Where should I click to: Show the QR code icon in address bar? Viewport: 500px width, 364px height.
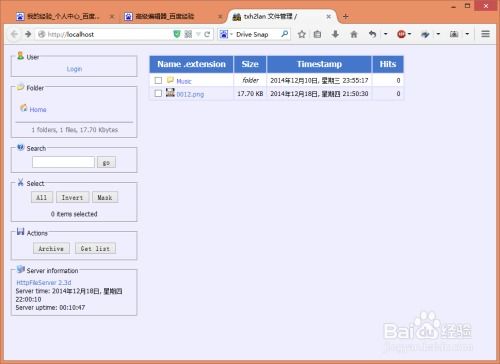(188, 34)
